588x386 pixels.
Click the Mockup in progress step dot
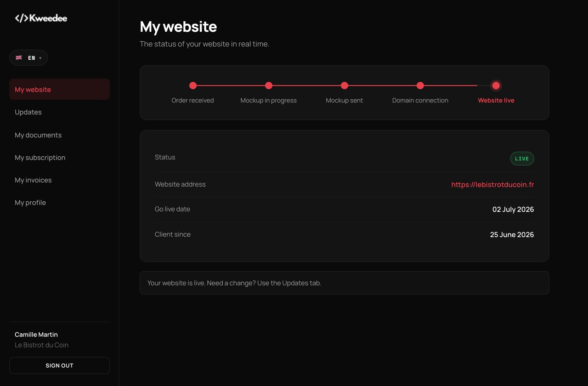coord(269,85)
